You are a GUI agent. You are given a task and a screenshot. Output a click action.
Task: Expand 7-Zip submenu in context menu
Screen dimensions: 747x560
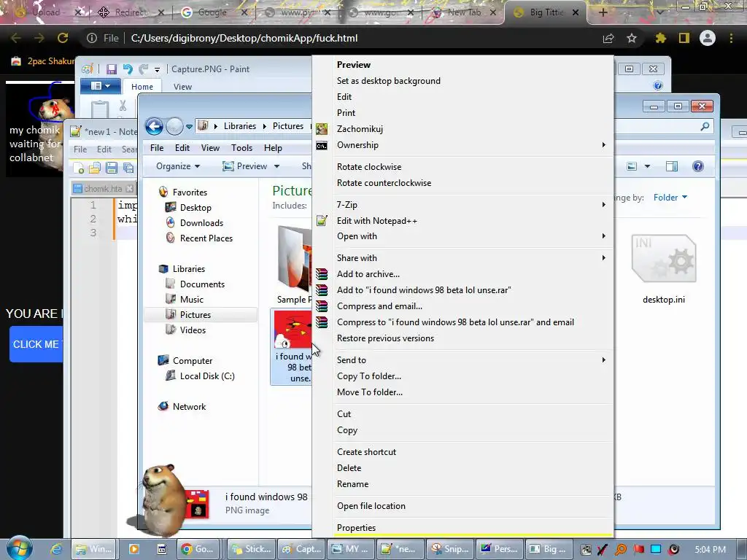coord(603,205)
